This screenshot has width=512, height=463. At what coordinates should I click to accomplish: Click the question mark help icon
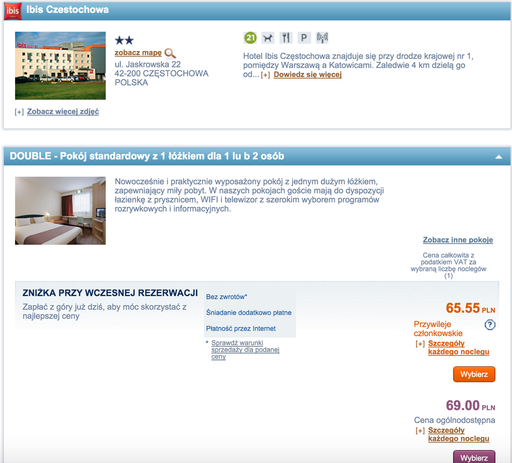tap(490, 324)
